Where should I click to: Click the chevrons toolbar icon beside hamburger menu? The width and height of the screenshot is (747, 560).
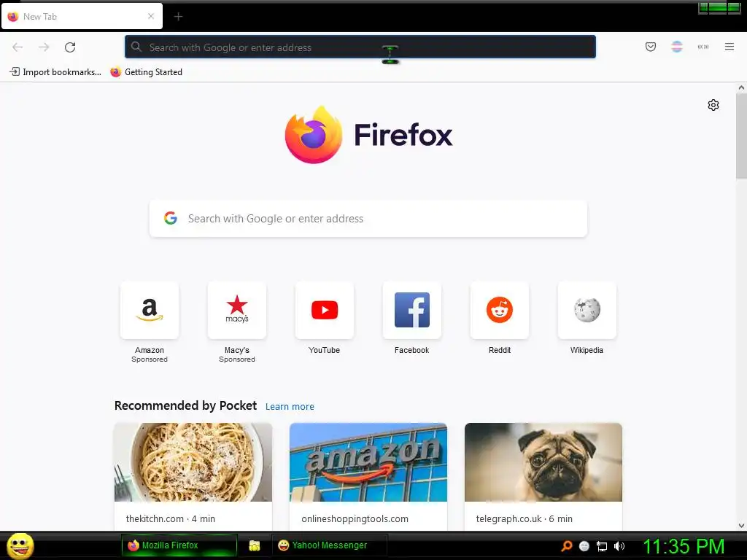tap(703, 47)
